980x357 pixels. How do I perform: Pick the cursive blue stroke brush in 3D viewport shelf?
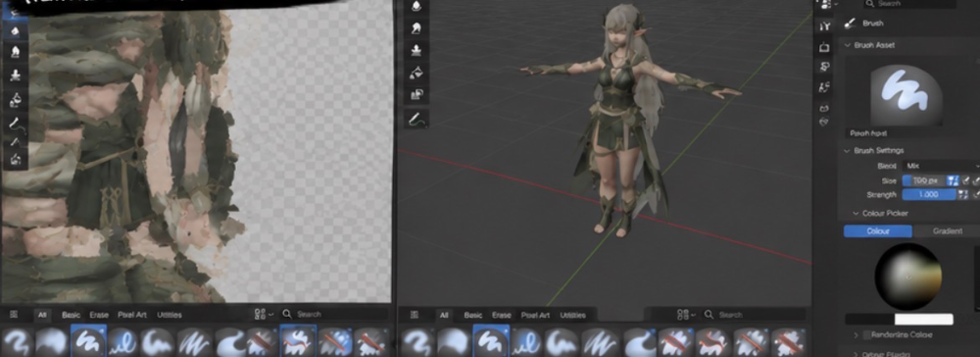[527, 342]
